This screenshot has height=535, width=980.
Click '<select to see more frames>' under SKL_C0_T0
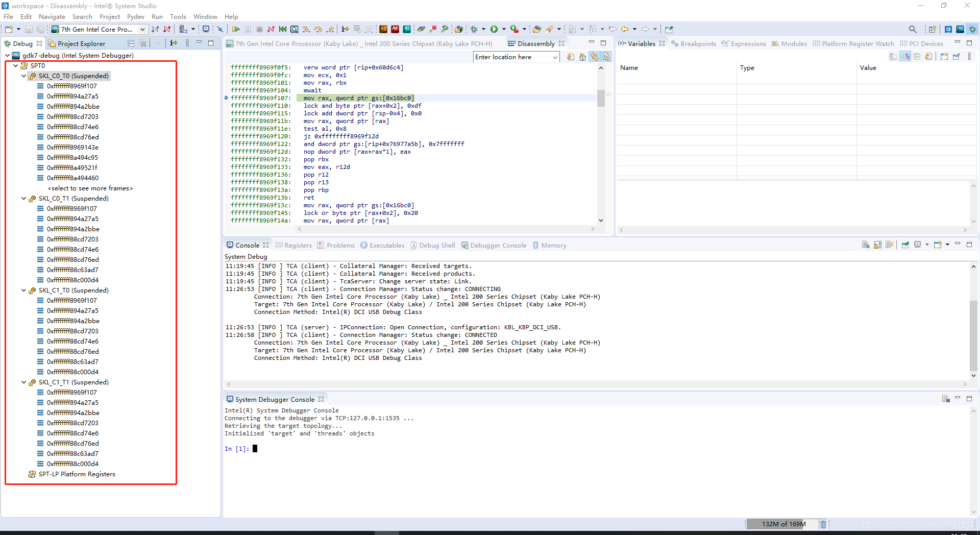tap(90, 188)
